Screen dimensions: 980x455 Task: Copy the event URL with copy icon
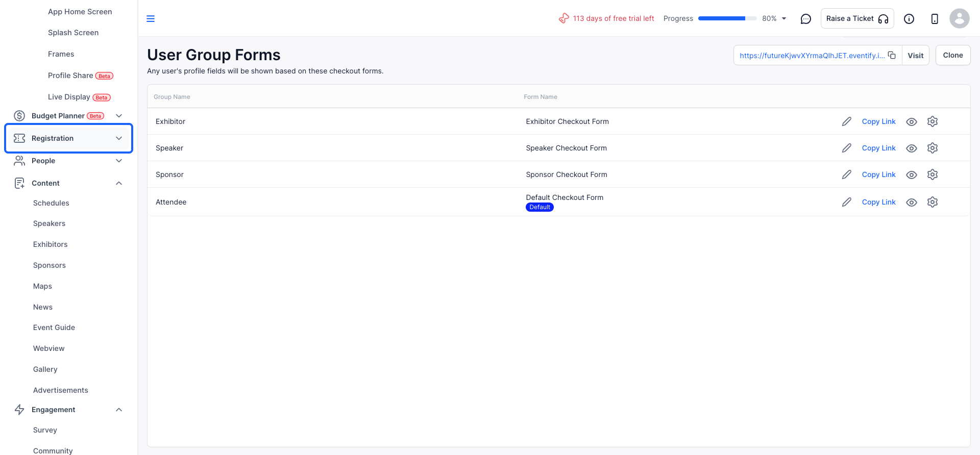click(x=892, y=55)
